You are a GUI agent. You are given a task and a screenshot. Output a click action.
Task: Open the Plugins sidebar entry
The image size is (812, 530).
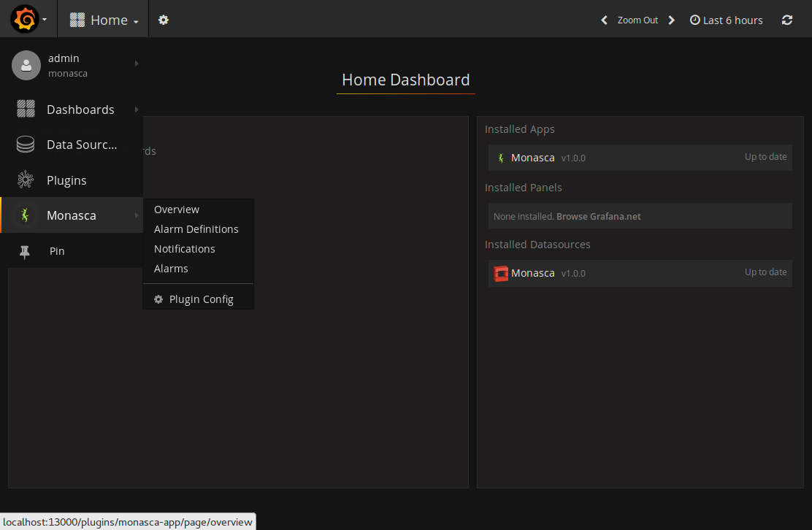click(x=72, y=180)
